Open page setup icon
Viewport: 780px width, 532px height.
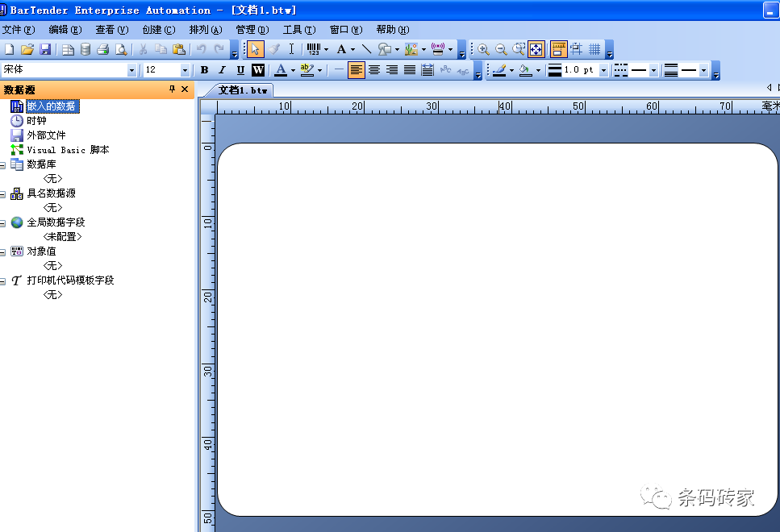click(68, 49)
